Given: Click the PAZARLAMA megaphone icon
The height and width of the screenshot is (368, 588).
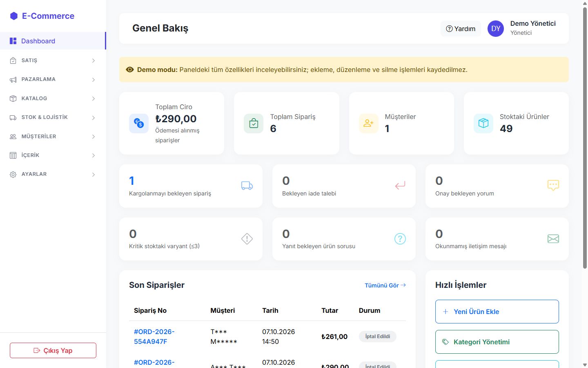Looking at the screenshot, I should click(13, 79).
